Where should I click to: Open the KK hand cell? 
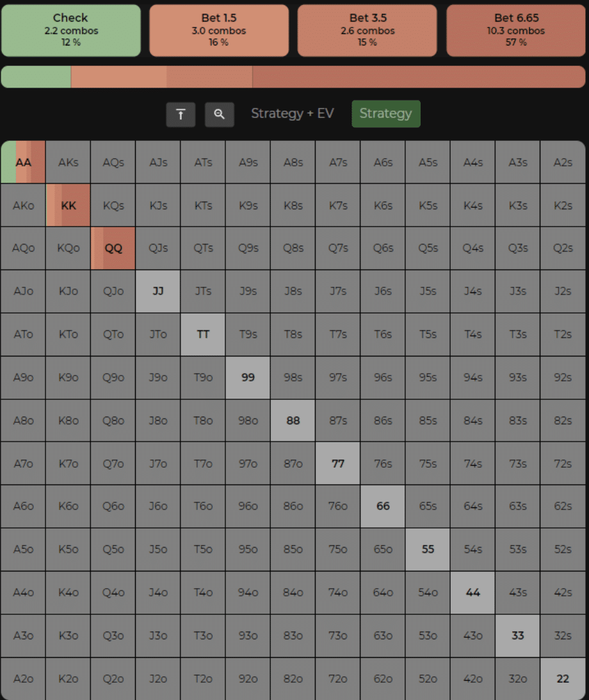click(69, 205)
